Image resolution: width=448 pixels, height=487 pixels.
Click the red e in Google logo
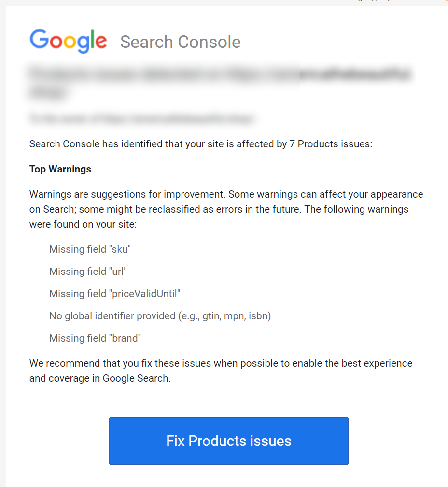pyautogui.click(x=101, y=42)
